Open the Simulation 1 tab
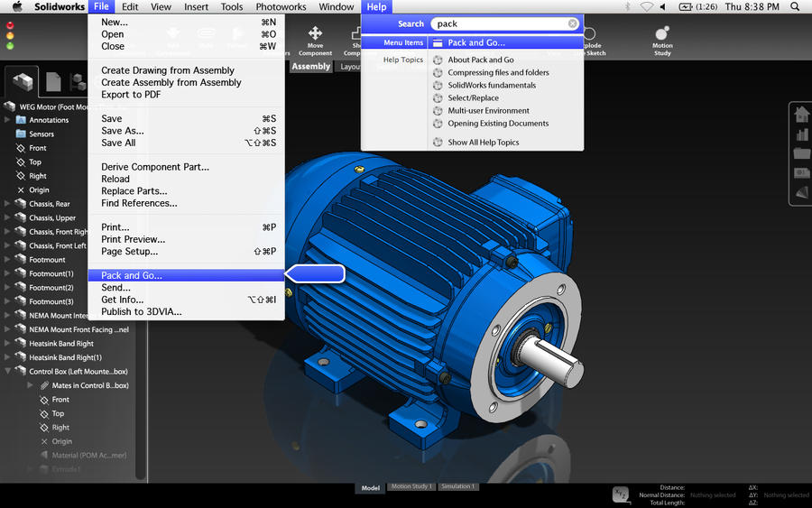Viewport: 812px width, 508px height. (x=457, y=486)
